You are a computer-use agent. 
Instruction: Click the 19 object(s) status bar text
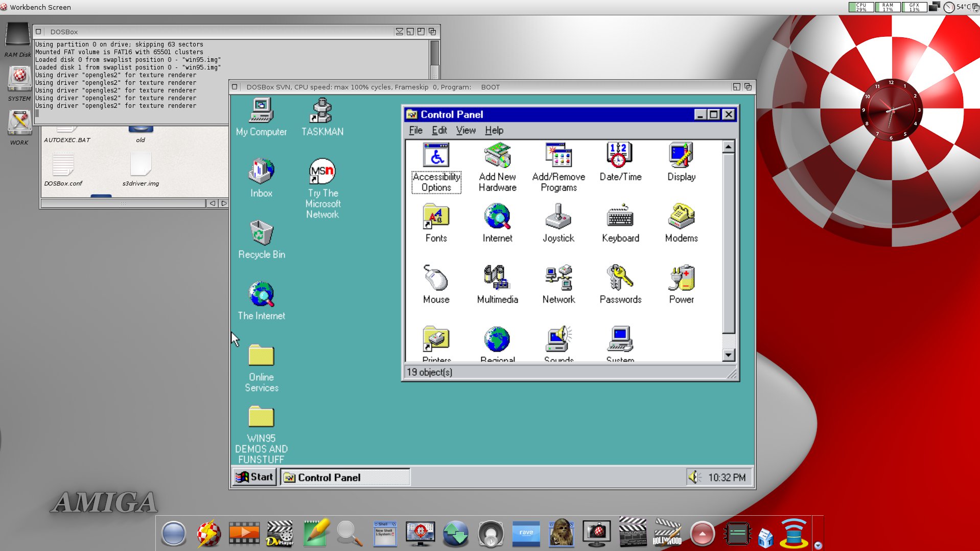coord(429,372)
